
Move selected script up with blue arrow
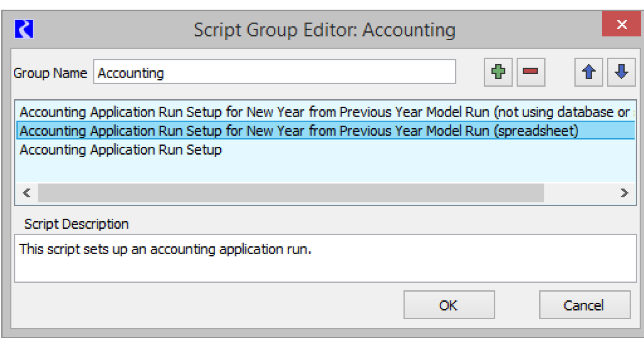click(588, 72)
